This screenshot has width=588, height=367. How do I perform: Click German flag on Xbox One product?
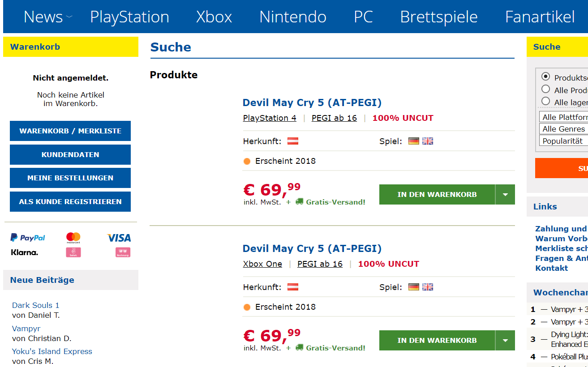(413, 287)
